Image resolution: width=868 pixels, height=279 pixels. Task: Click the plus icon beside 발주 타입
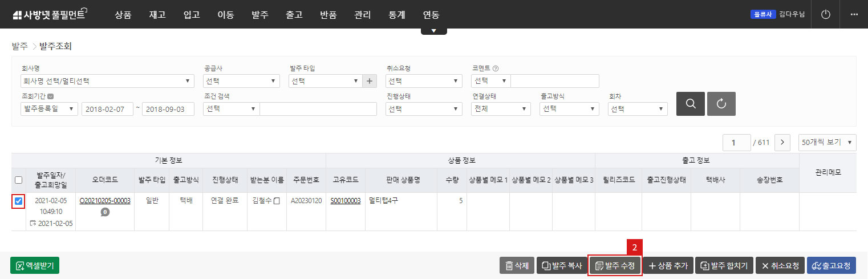pos(370,81)
